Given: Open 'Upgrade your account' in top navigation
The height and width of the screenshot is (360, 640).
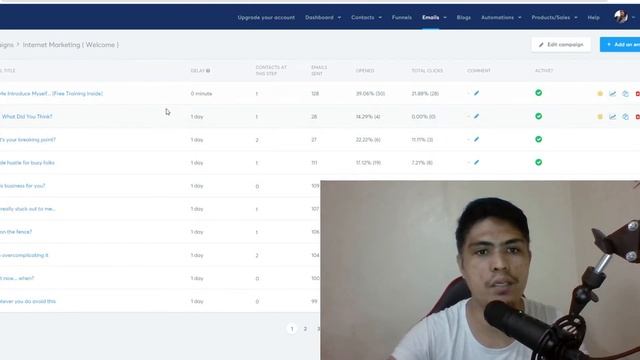Looking at the screenshot, I should click(266, 18).
